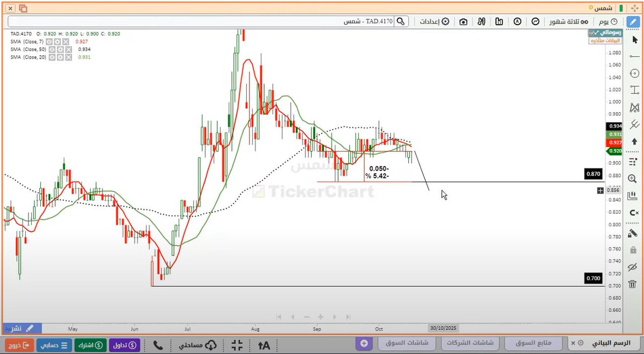644x354 pixels.
Task: Click the search magnifier icon
Action: (x=402, y=21)
